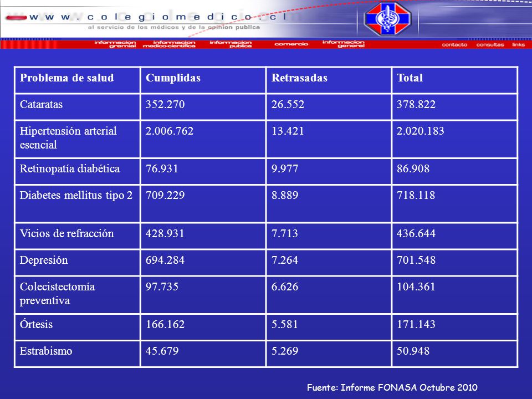The width and height of the screenshot is (532, 399).
Task: Select the value 5.581
Action: pos(284,324)
